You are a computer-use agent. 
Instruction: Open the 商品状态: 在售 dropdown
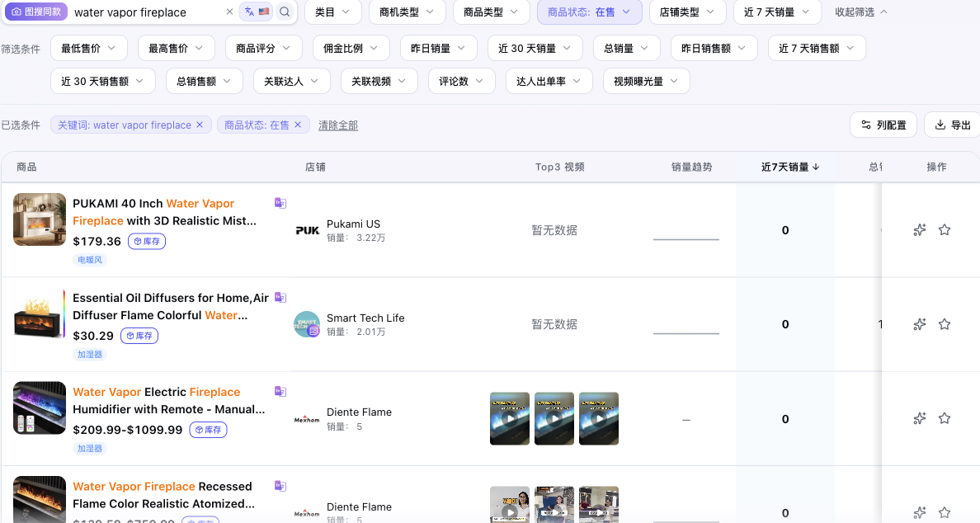[589, 12]
